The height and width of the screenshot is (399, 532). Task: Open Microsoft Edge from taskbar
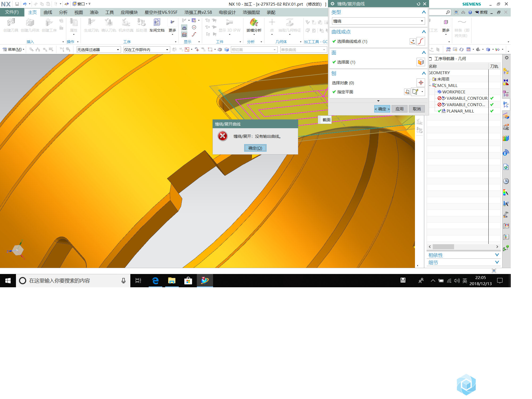coord(155,281)
